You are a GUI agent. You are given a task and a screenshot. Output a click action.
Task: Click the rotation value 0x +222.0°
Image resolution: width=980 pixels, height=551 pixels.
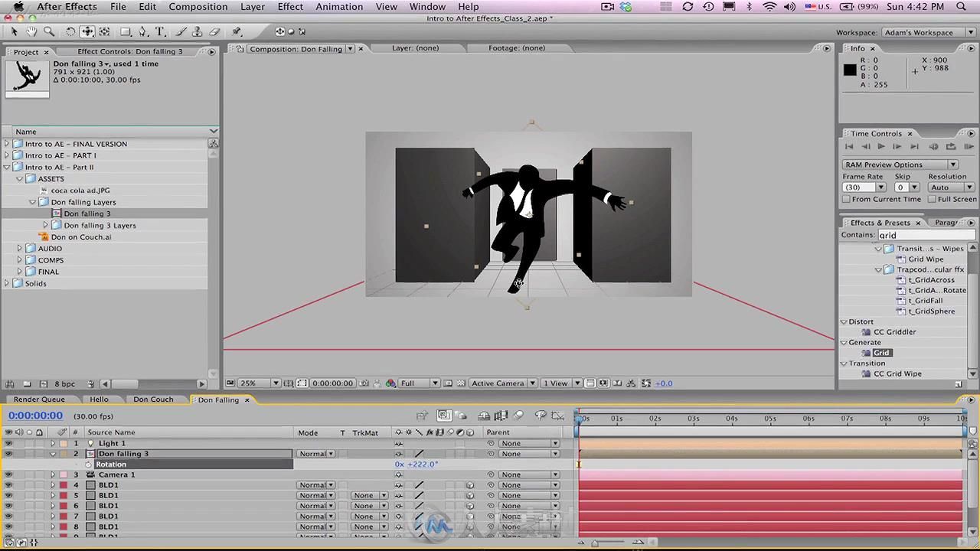tap(416, 465)
